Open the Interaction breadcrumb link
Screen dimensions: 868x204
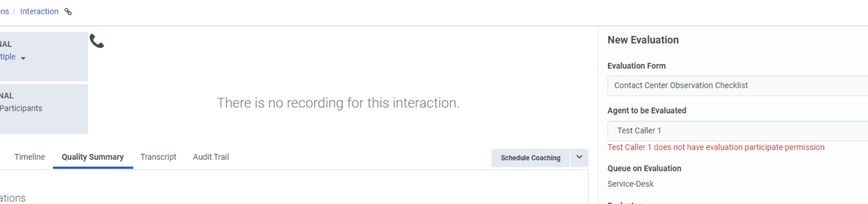(x=39, y=11)
